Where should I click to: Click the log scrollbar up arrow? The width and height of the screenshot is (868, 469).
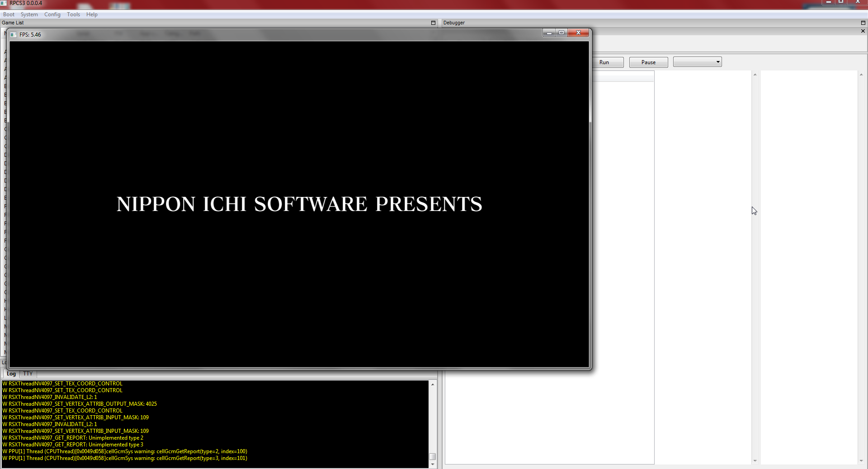pos(433,385)
